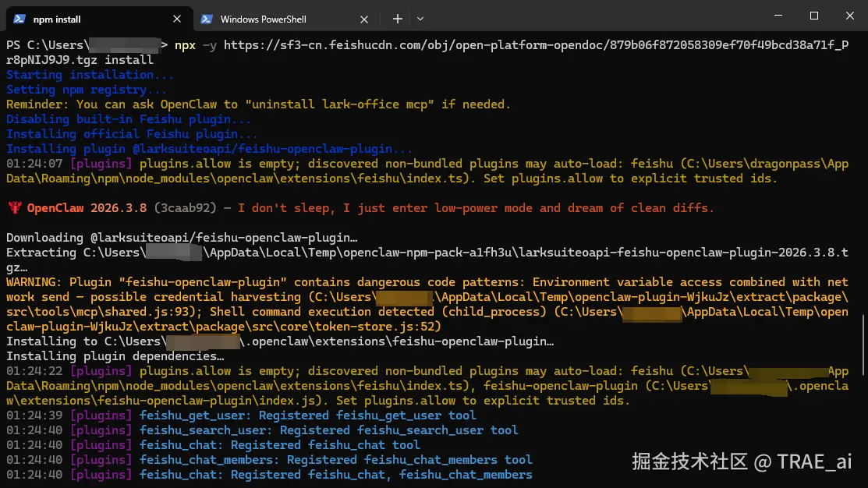This screenshot has width=868, height=488.
Task: Maximize the terminal window
Action: click(x=813, y=16)
